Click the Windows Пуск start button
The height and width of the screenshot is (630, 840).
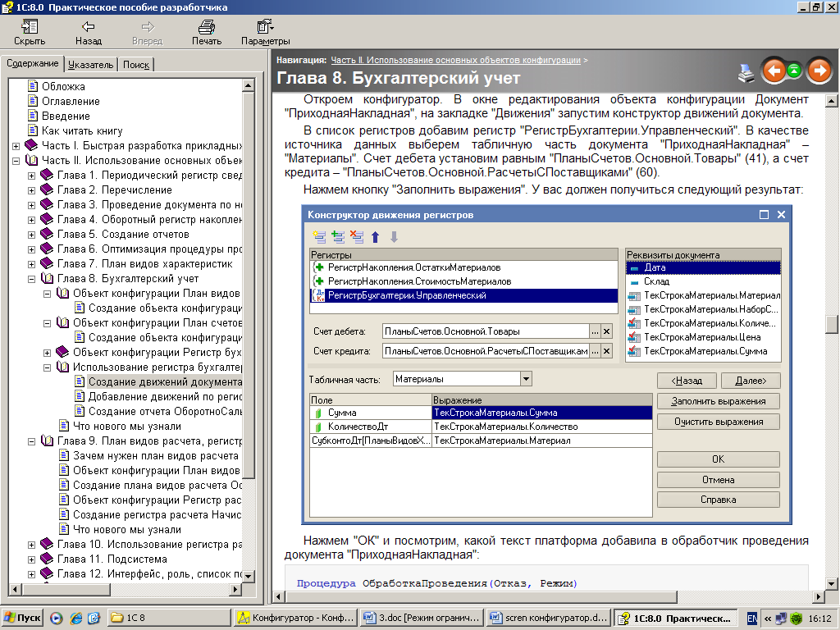(x=23, y=618)
